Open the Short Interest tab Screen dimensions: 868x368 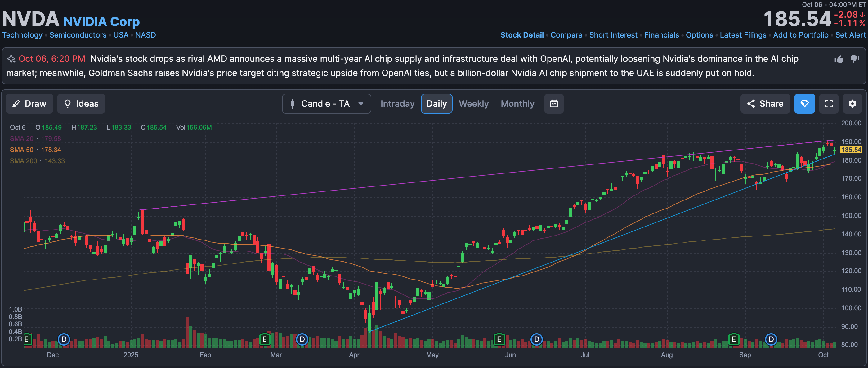coord(613,35)
